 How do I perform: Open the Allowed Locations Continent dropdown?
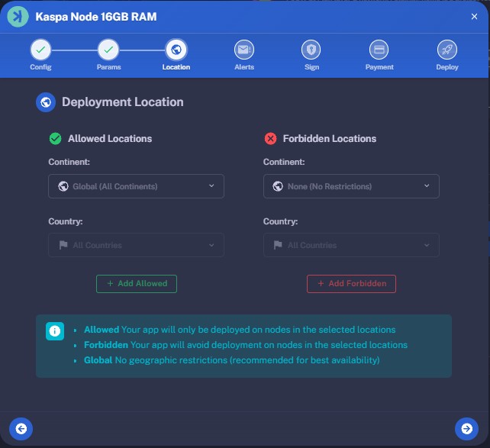(136, 186)
